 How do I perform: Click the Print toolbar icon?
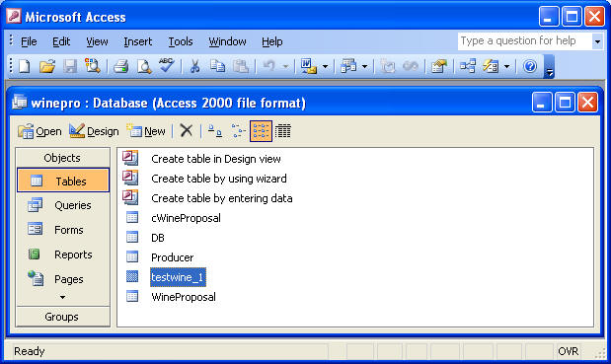tap(120, 66)
